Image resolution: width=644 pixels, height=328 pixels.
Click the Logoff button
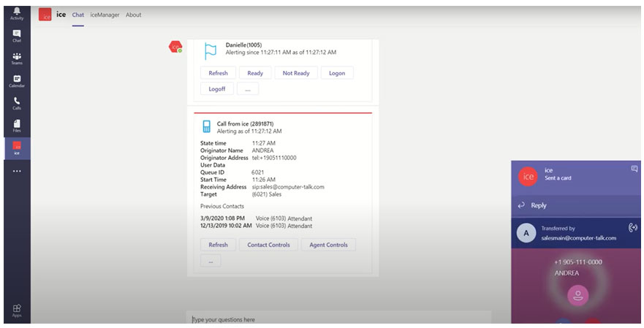[x=217, y=88]
